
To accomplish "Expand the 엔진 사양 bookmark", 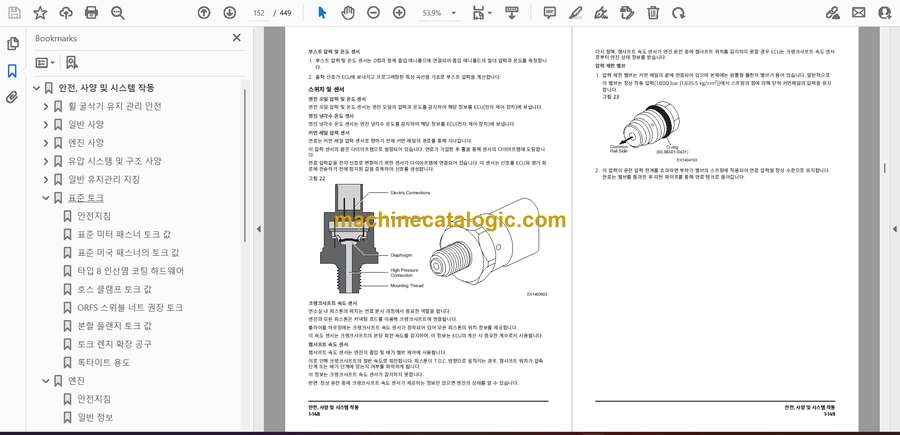I will click(x=46, y=143).
